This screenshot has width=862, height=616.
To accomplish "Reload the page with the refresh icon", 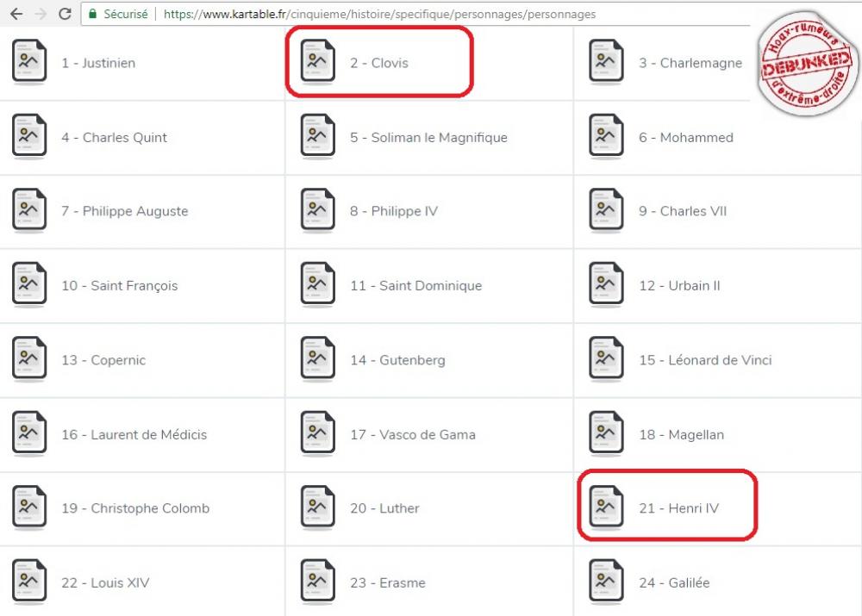I will pos(65,14).
